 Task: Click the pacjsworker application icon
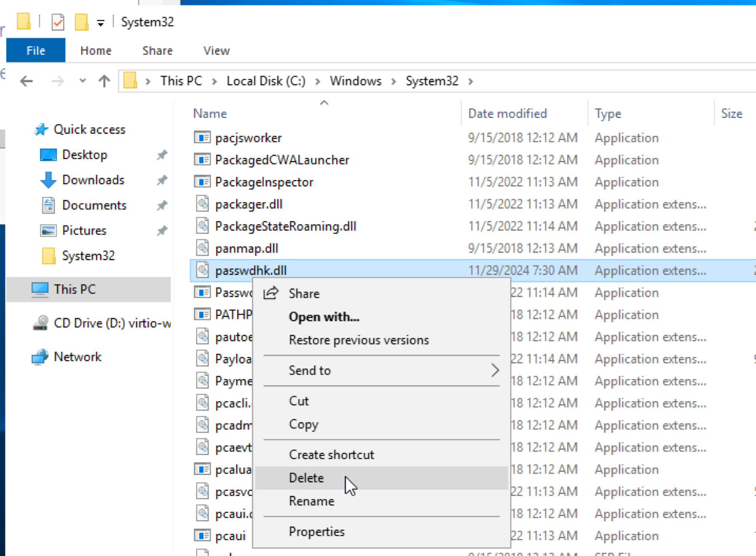click(x=202, y=138)
